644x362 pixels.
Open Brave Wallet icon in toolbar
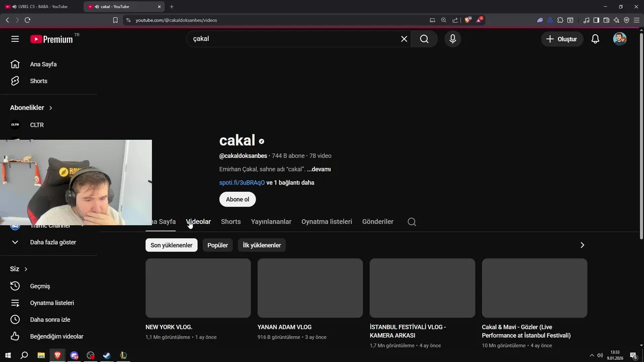[606, 20]
